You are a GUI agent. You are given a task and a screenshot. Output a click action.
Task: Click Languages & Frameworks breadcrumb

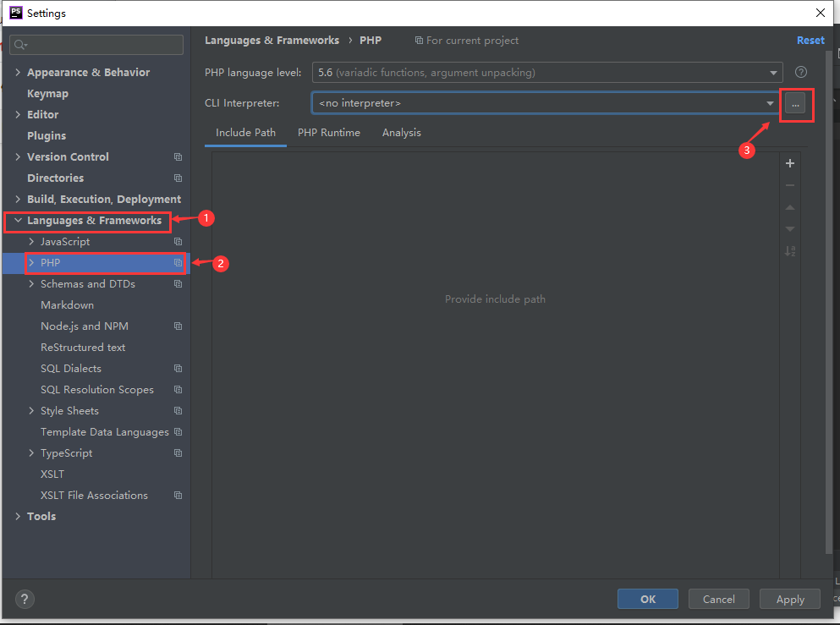point(272,41)
